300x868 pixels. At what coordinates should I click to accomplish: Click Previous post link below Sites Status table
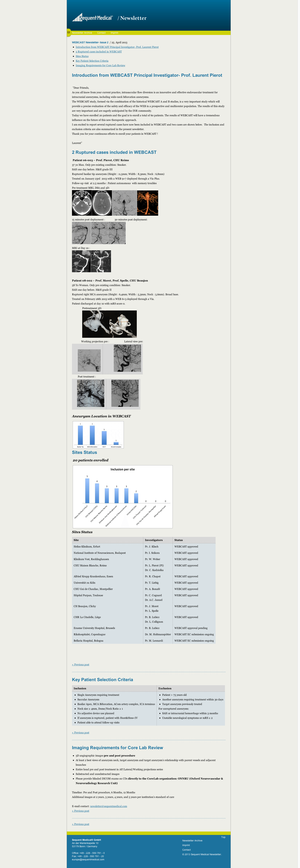coord(81,665)
